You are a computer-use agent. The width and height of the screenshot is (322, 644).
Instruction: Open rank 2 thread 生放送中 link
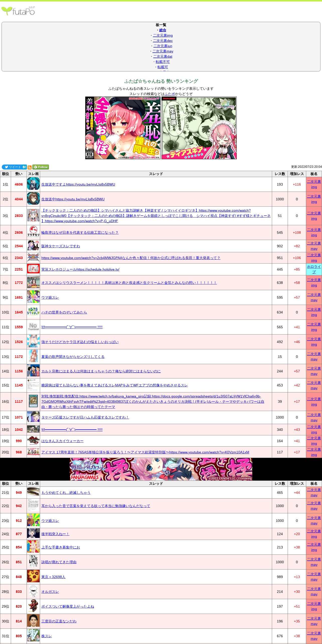tap(73, 199)
